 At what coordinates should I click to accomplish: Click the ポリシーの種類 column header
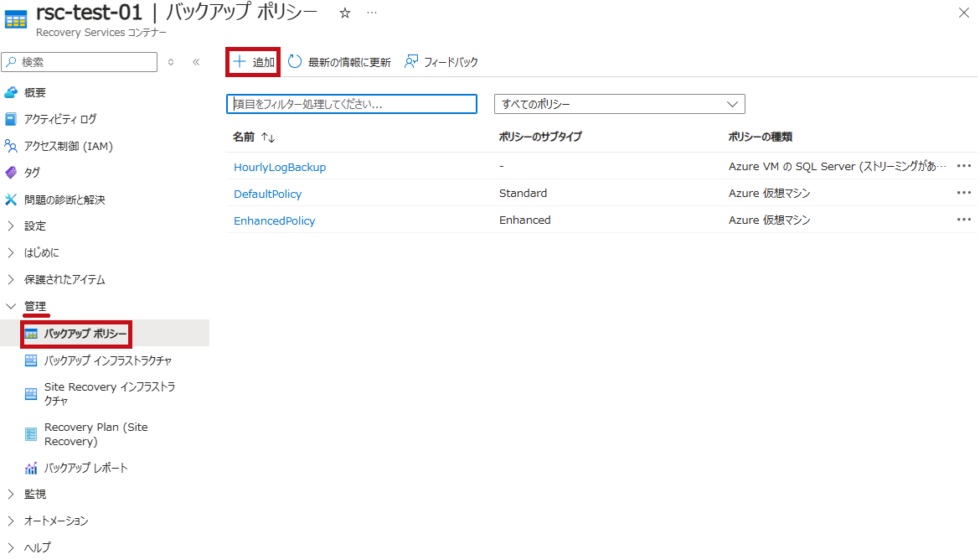[x=760, y=137]
